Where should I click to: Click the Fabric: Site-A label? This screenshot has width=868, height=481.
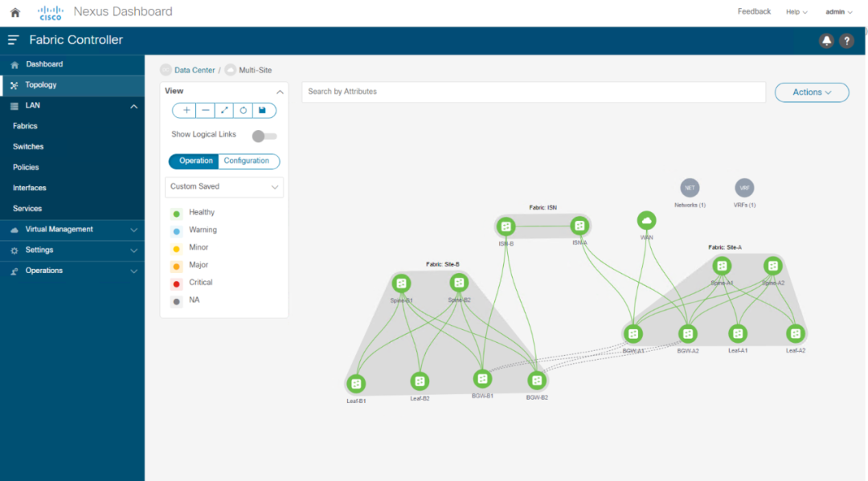point(725,247)
